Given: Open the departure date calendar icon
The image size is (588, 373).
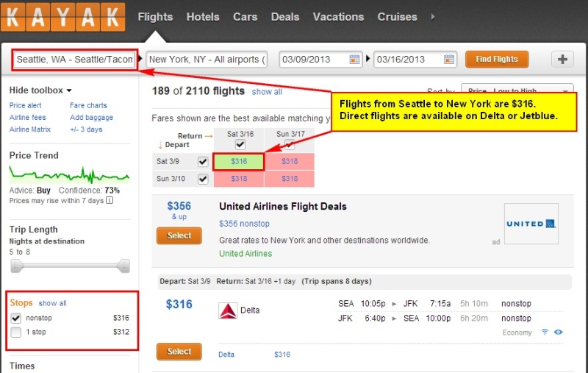Looking at the screenshot, I should pyautogui.click(x=354, y=60).
